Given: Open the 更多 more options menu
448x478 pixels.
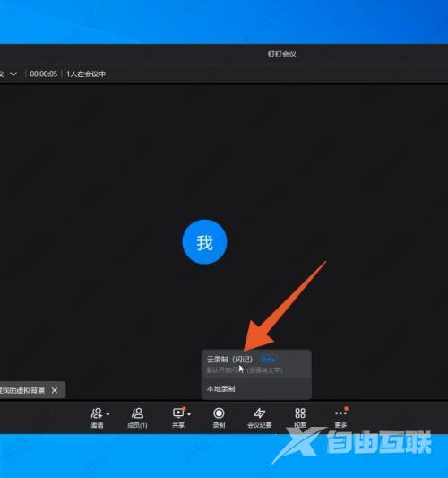Looking at the screenshot, I should click(x=340, y=418).
